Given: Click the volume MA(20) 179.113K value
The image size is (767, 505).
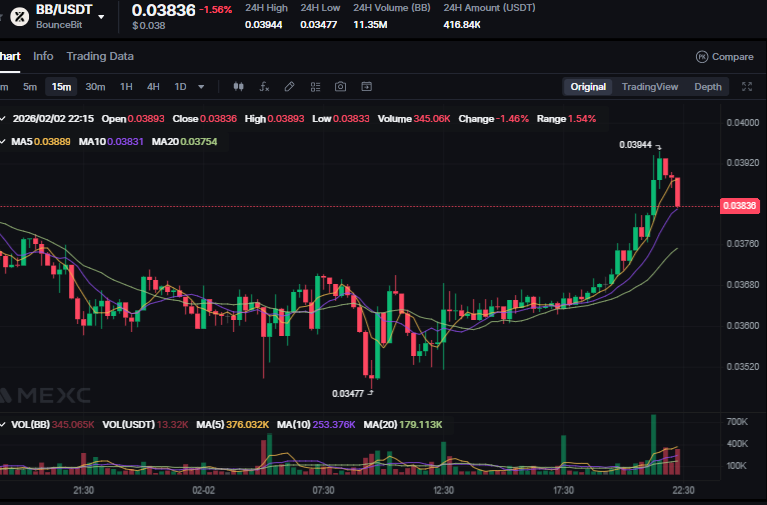Looking at the screenshot, I should (421, 425).
